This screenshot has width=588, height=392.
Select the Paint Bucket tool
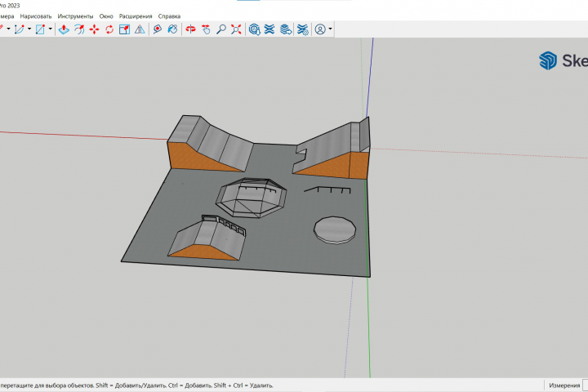pyautogui.click(x=172, y=29)
